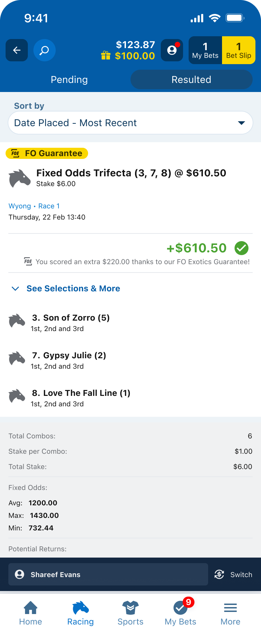Tap the gift bonus balance icon
The image size is (261, 644).
click(106, 56)
